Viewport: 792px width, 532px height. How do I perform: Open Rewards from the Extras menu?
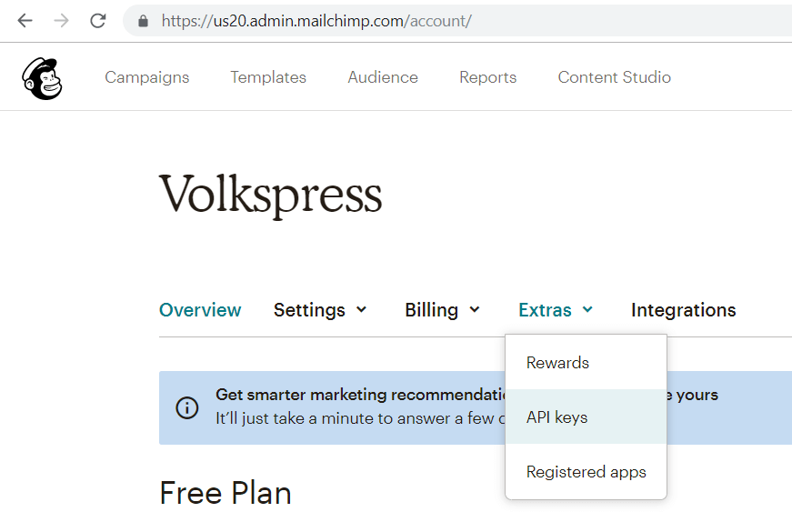[x=556, y=362]
